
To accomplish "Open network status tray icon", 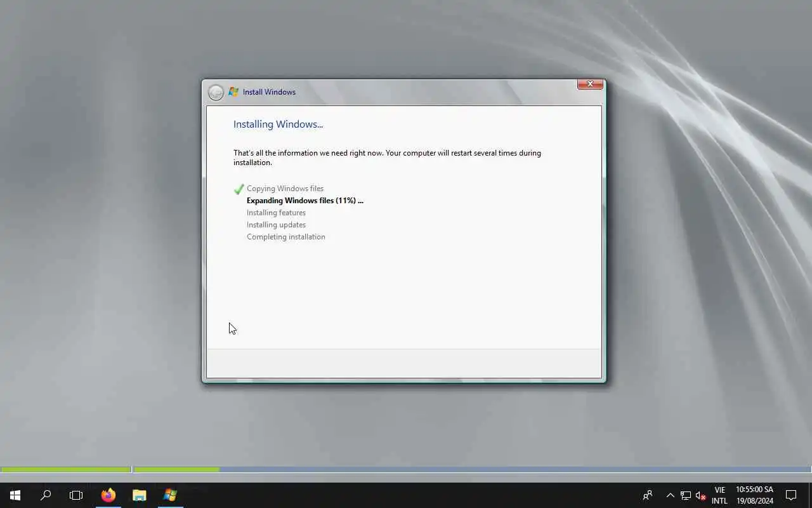I will 686,495.
